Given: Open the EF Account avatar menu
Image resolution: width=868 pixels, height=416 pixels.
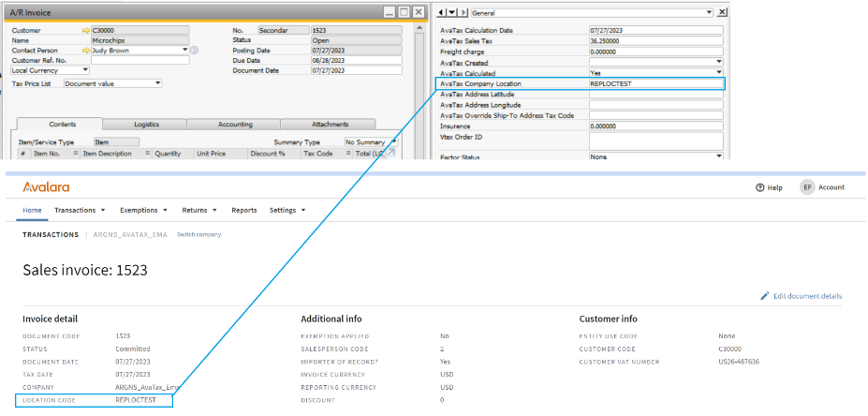Looking at the screenshot, I should click(x=807, y=187).
